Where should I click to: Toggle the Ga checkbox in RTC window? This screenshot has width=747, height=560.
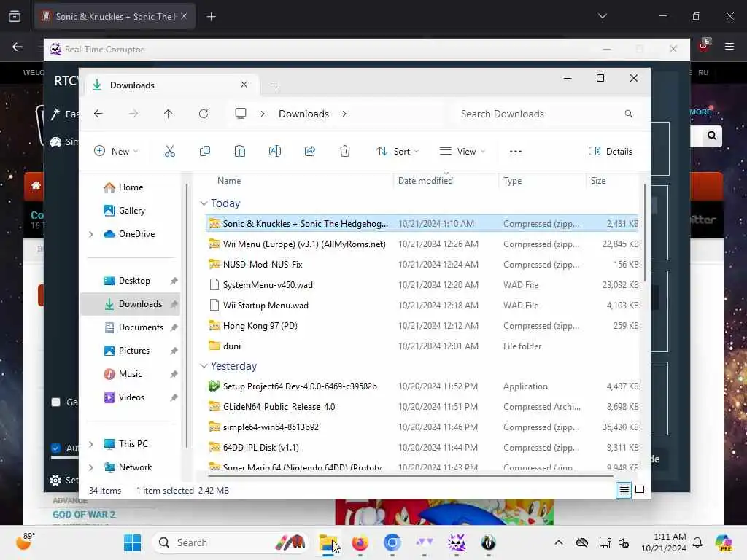(55, 402)
